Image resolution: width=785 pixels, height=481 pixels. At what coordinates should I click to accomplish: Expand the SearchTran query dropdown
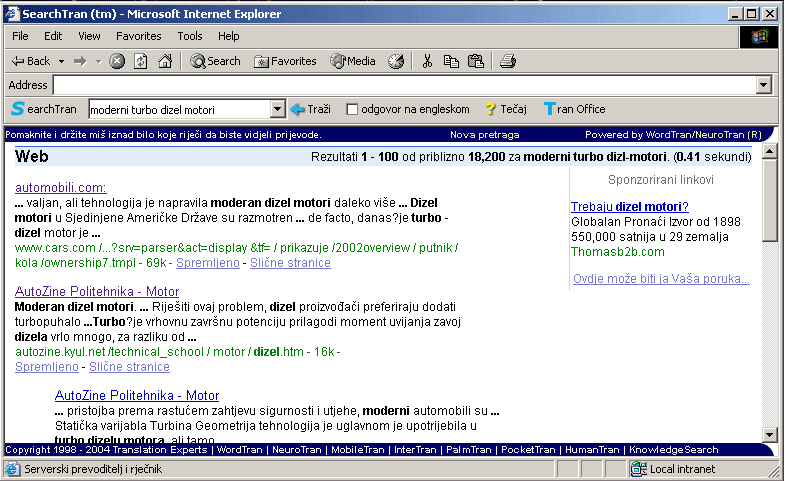[277, 109]
